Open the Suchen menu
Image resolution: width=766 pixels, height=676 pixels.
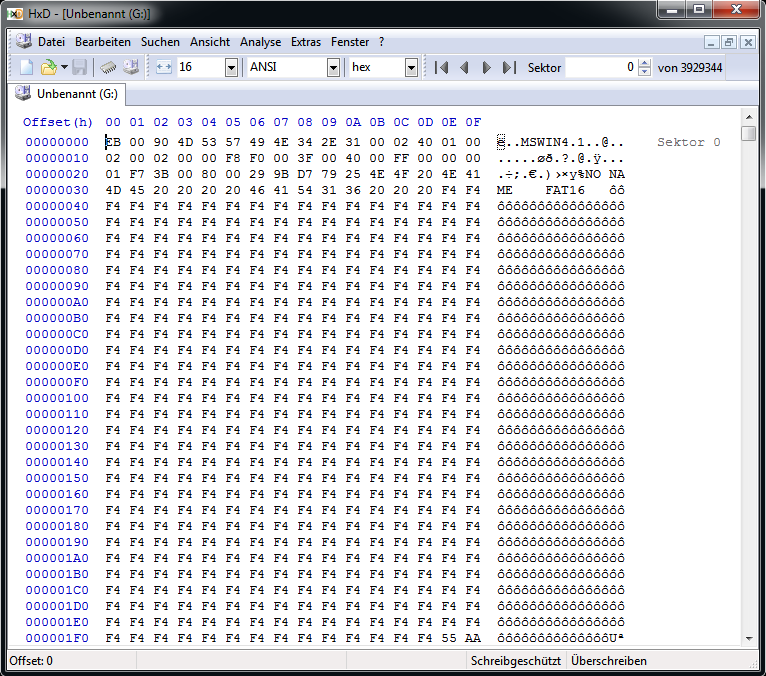(x=160, y=42)
